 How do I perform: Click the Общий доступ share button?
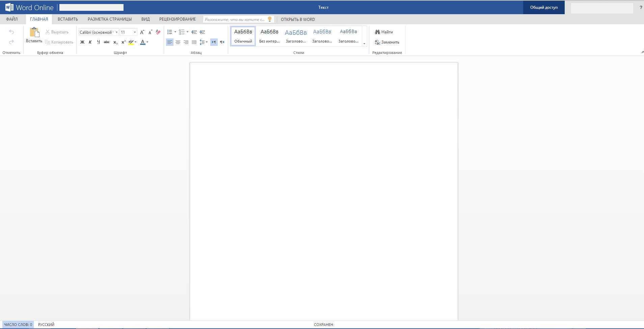click(544, 7)
